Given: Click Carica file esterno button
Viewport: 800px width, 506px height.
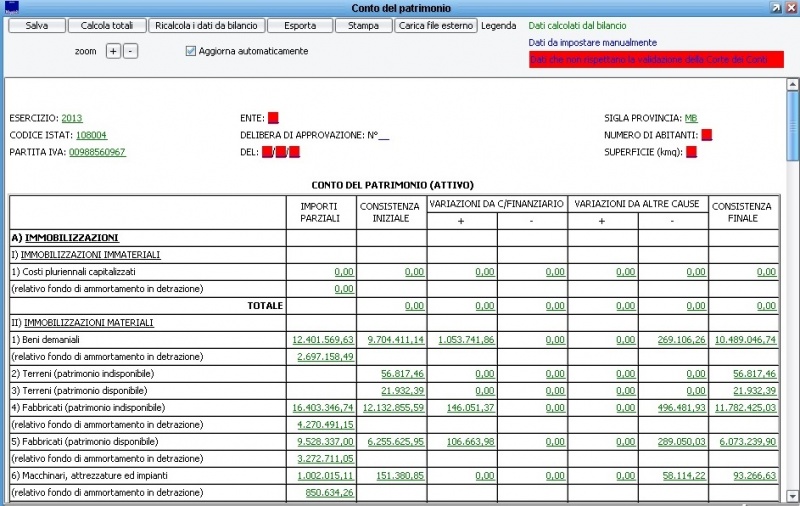Looking at the screenshot, I should [436, 26].
